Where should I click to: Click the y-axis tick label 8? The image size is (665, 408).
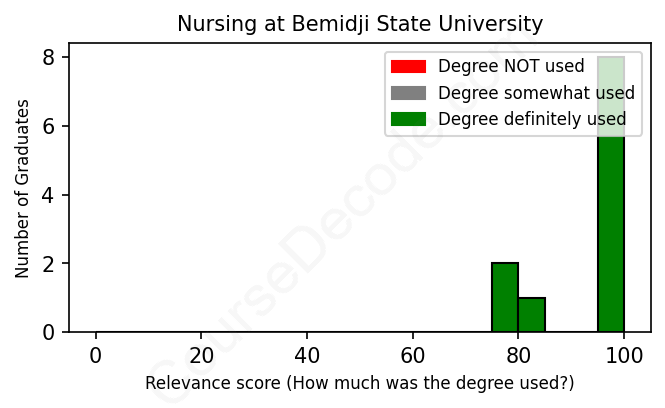(49, 58)
